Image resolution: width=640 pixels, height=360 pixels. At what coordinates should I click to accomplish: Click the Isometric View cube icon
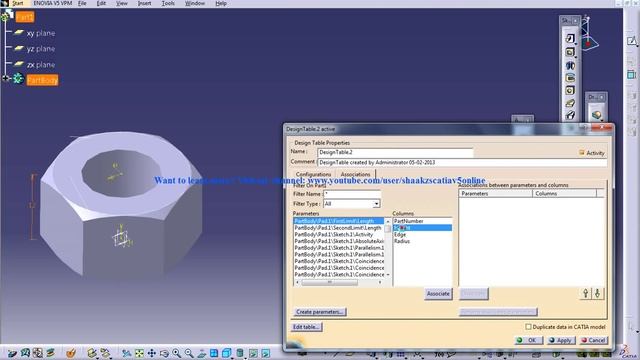tap(227, 353)
